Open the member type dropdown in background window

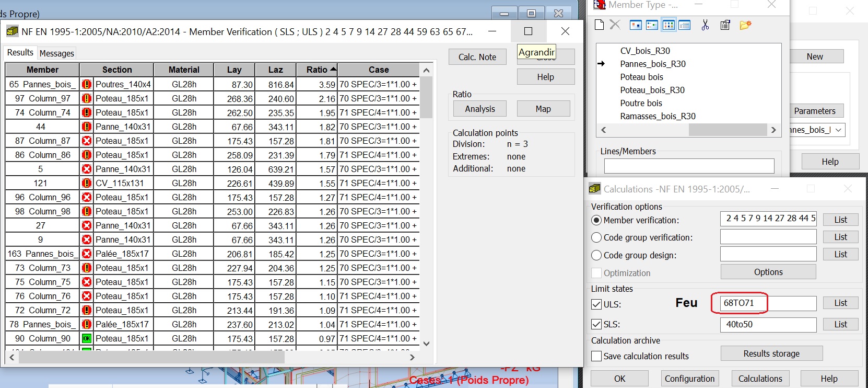(x=839, y=130)
